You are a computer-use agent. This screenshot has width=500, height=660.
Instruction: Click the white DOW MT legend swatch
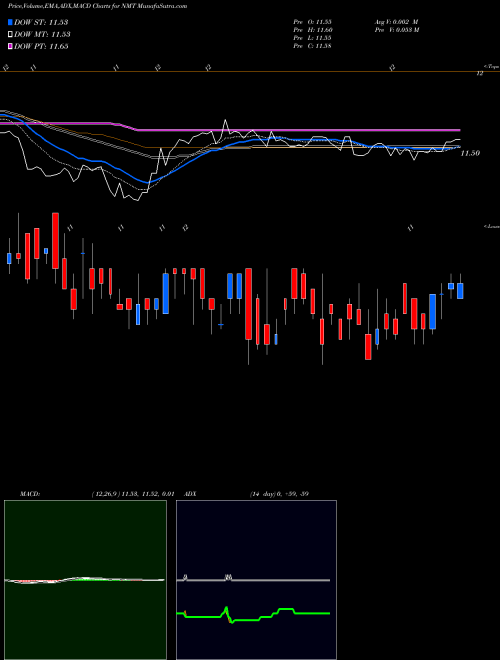(x=10, y=35)
